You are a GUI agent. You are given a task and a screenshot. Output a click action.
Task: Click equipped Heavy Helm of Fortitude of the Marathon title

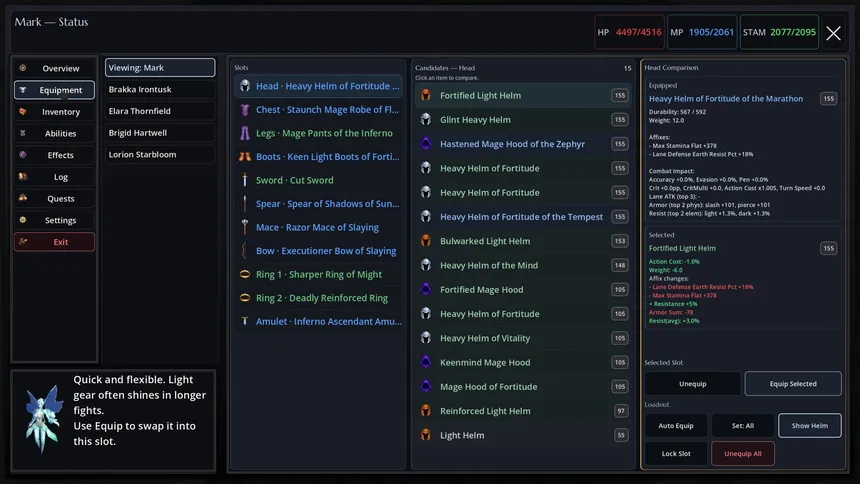click(726, 99)
